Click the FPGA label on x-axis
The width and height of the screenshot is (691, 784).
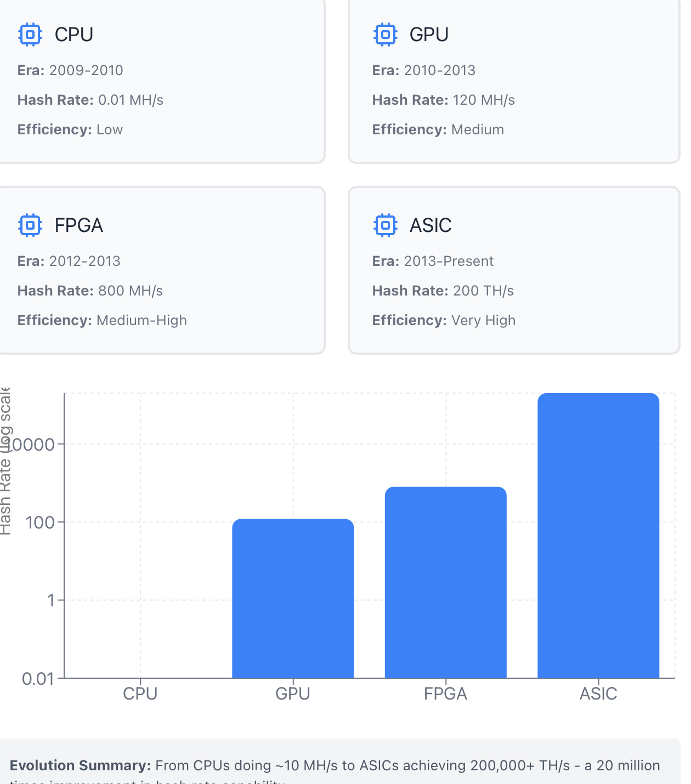(445, 694)
